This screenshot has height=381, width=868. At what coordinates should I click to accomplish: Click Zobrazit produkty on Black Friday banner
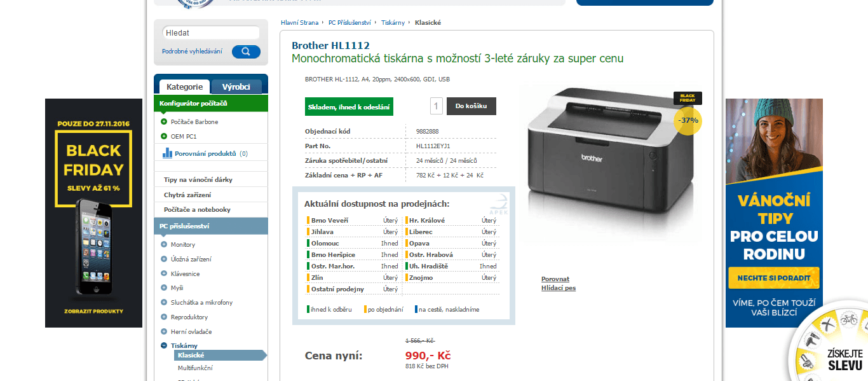(93, 312)
